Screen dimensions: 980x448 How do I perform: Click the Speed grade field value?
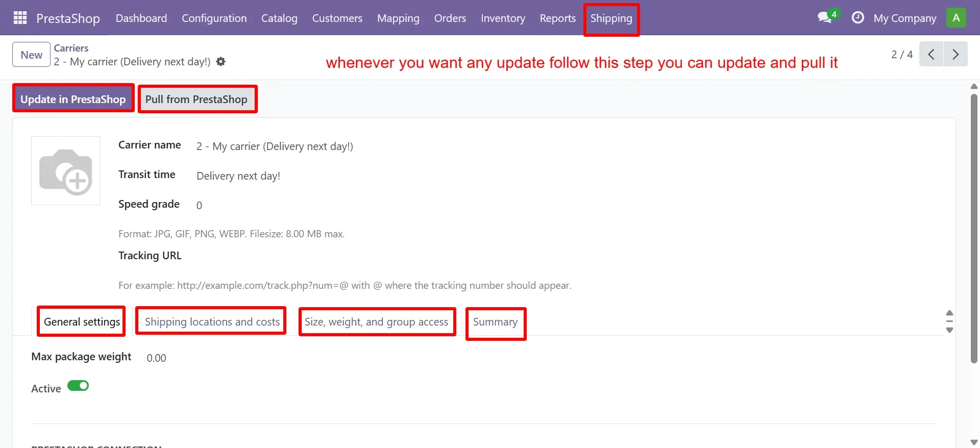(x=199, y=205)
